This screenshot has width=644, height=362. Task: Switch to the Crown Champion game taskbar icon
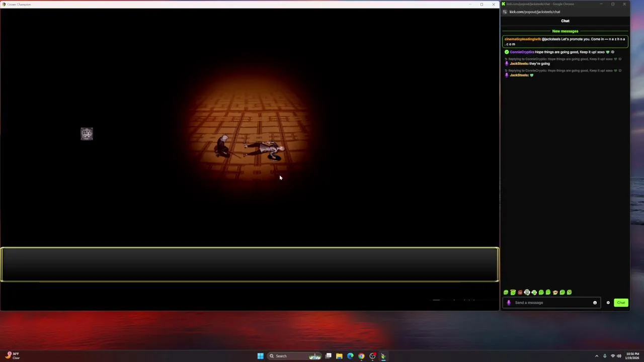(x=383, y=356)
